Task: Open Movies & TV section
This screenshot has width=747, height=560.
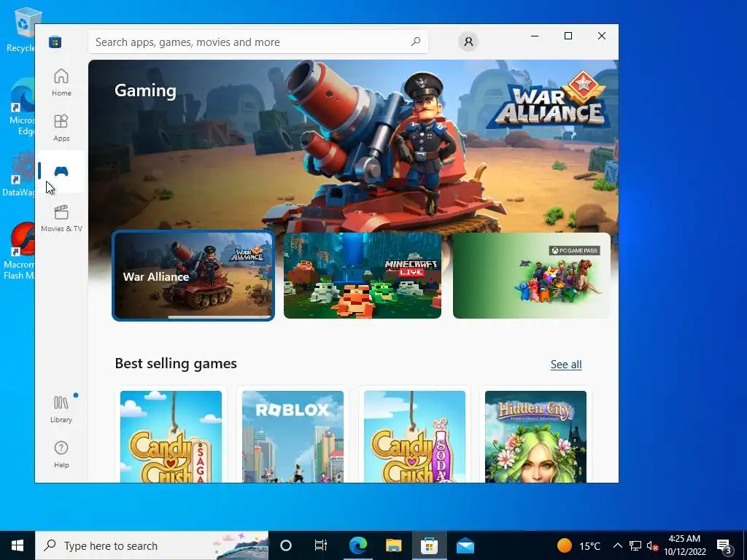Action: click(x=61, y=218)
